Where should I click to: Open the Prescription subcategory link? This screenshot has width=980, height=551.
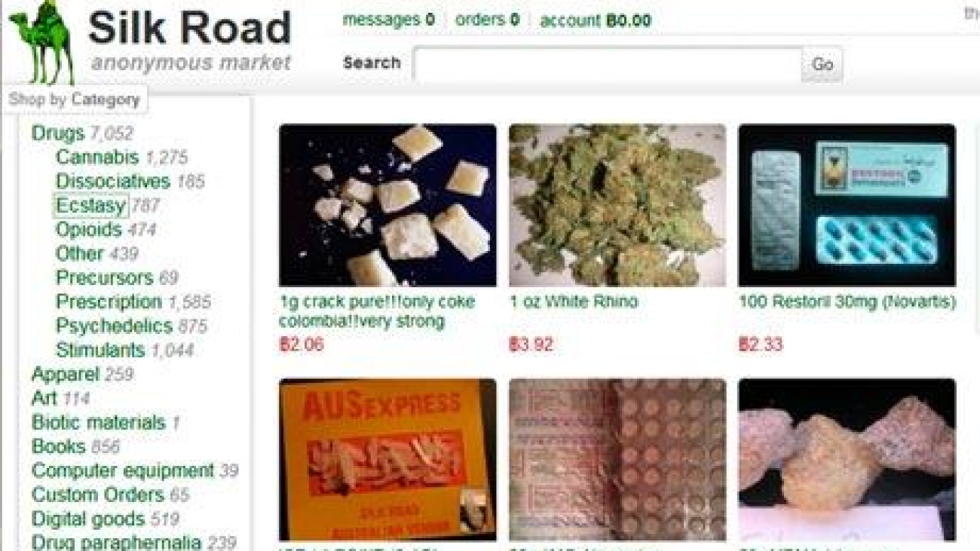[x=109, y=302]
